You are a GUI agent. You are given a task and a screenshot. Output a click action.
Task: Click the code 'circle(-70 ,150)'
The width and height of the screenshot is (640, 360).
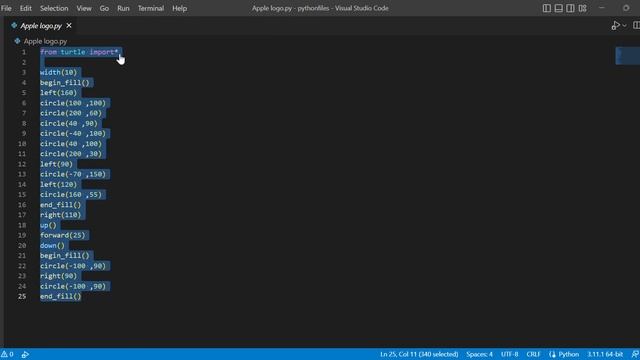pyautogui.click(x=73, y=174)
